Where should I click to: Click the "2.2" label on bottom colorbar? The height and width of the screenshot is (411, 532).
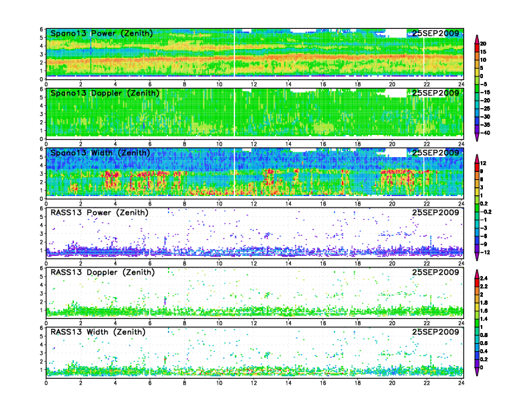pos(484,286)
